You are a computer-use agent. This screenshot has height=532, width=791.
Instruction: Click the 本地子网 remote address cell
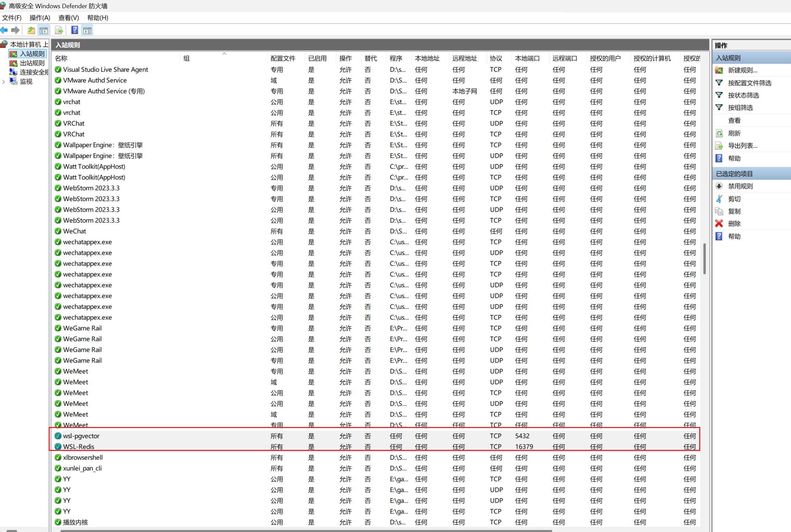click(465, 91)
